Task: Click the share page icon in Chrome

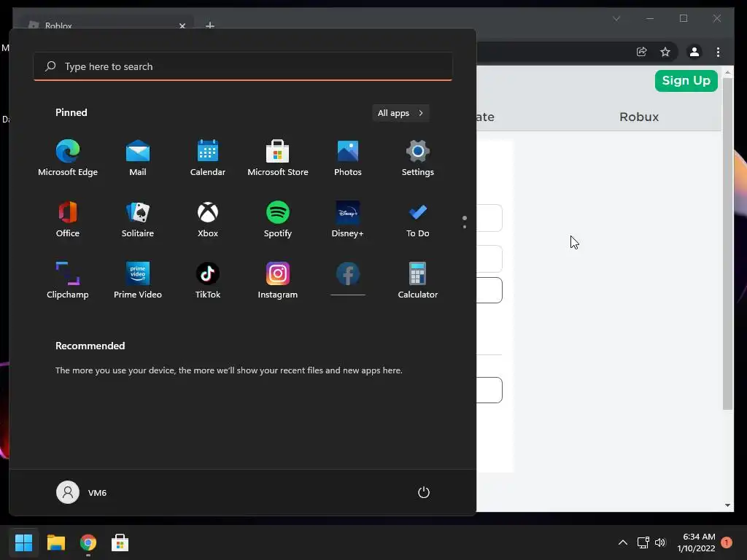Action: (642, 52)
